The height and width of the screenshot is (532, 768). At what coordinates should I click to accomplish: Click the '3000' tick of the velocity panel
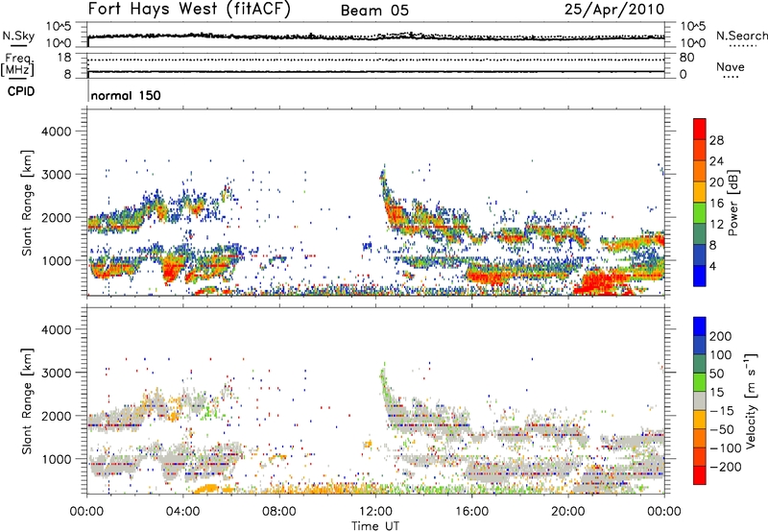pos(57,373)
